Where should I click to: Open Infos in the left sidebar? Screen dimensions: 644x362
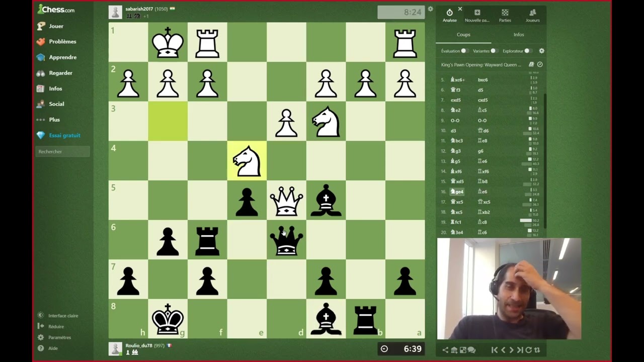(49, 88)
